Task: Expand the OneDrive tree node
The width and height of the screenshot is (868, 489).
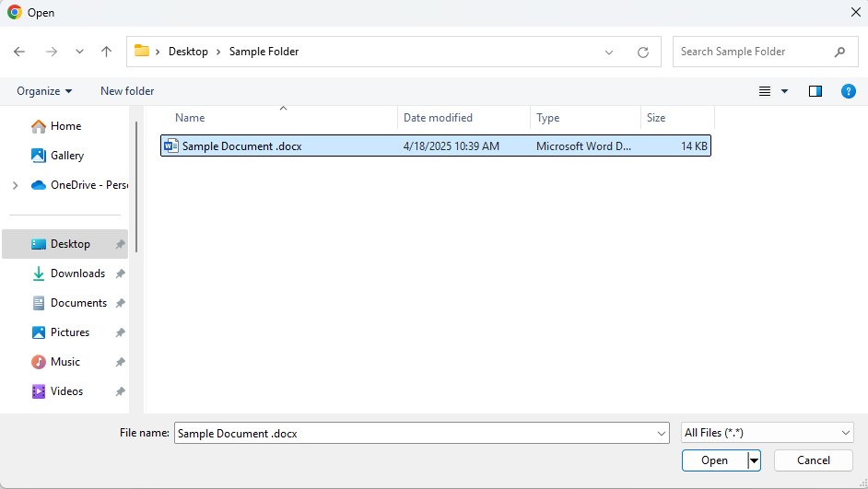Action: 15,185
